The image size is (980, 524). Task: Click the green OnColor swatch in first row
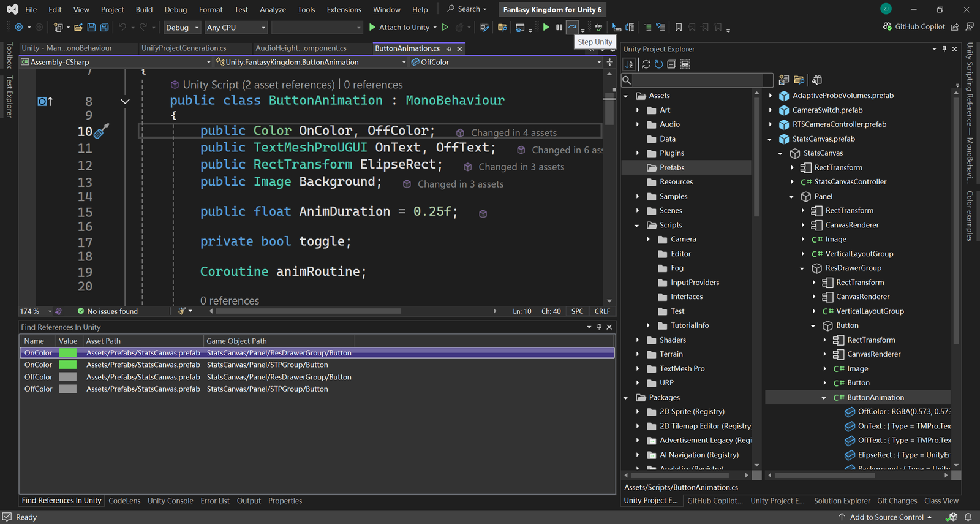[68, 353]
